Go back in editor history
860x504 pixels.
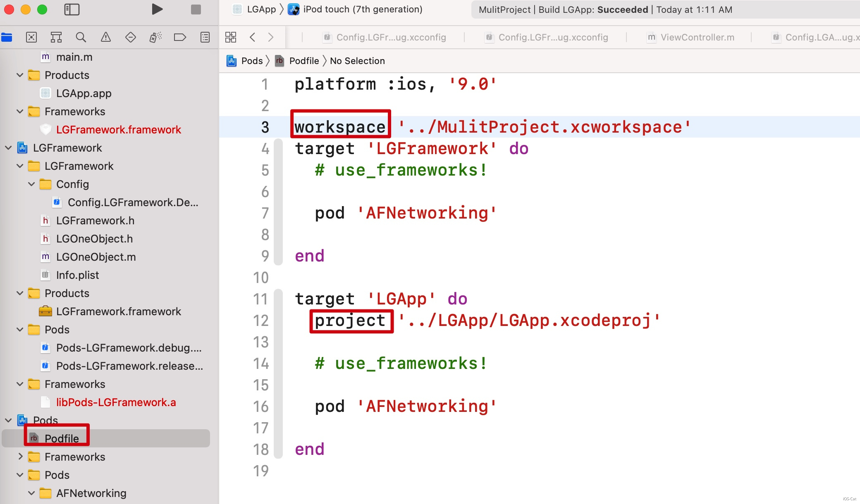coord(253,37)
